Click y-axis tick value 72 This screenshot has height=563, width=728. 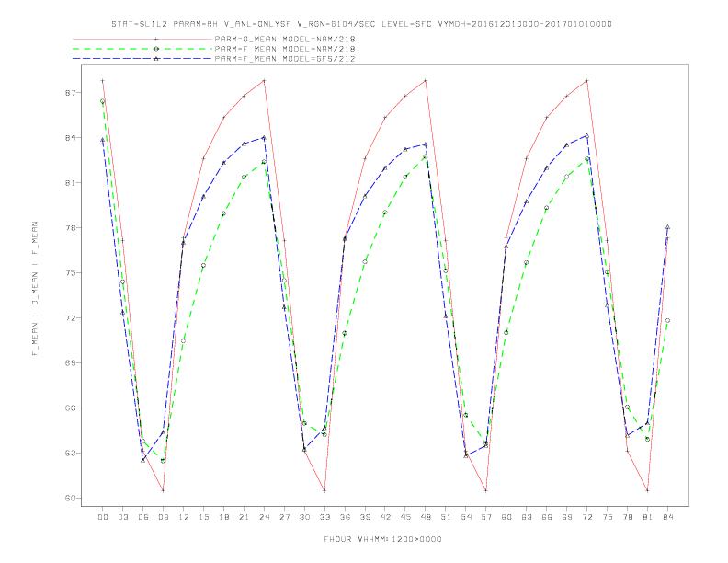[x=70, y=318]
